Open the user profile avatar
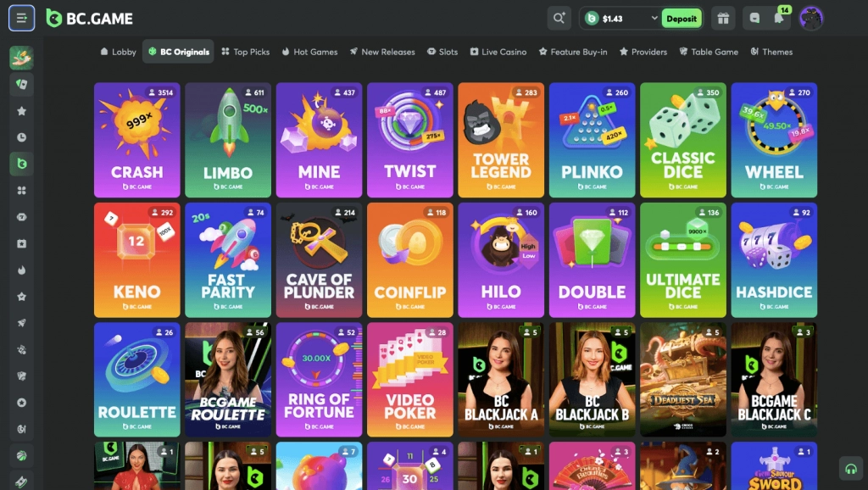This screenshot has width=868, height=490. [x=811, y=19]
